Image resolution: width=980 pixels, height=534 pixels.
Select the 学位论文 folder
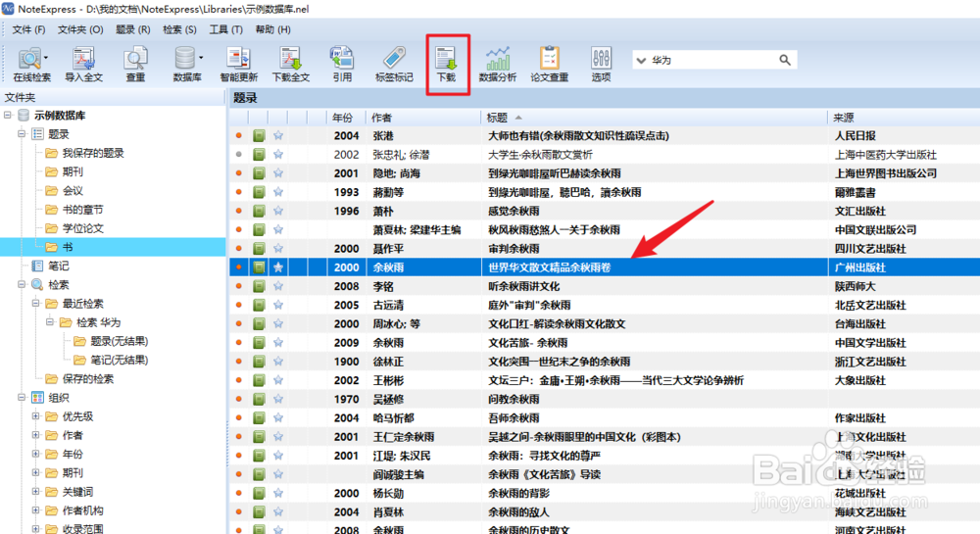click(x=82, y=228)
